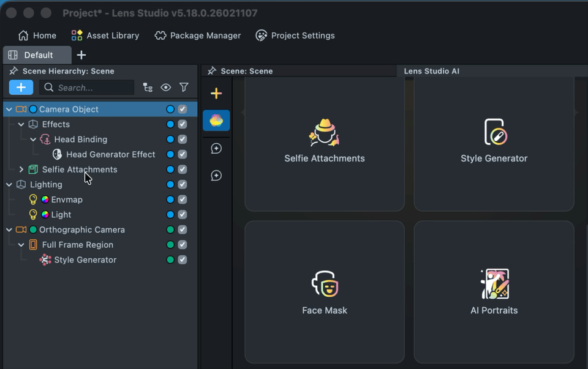
Task: Choose the Face Mask card
Action: tap(325, 292)
